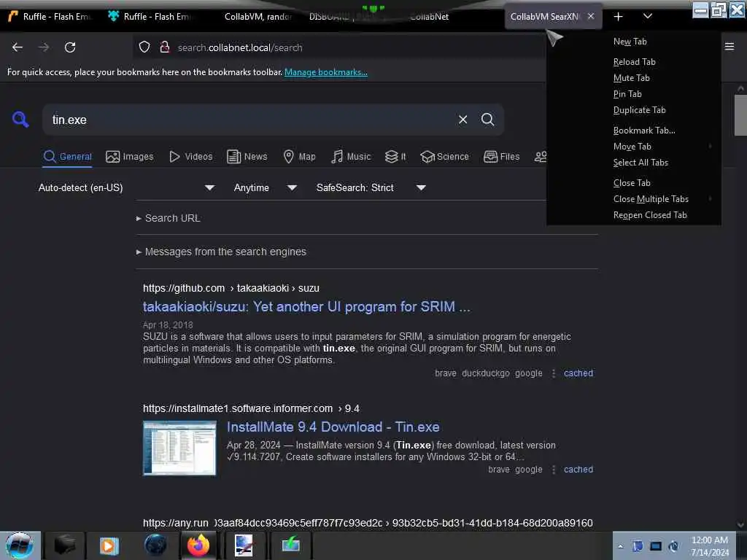Viewport: 747px width, 560px height.
Task: Choose Pin Tab from context menu
Action: coord(634,94)
